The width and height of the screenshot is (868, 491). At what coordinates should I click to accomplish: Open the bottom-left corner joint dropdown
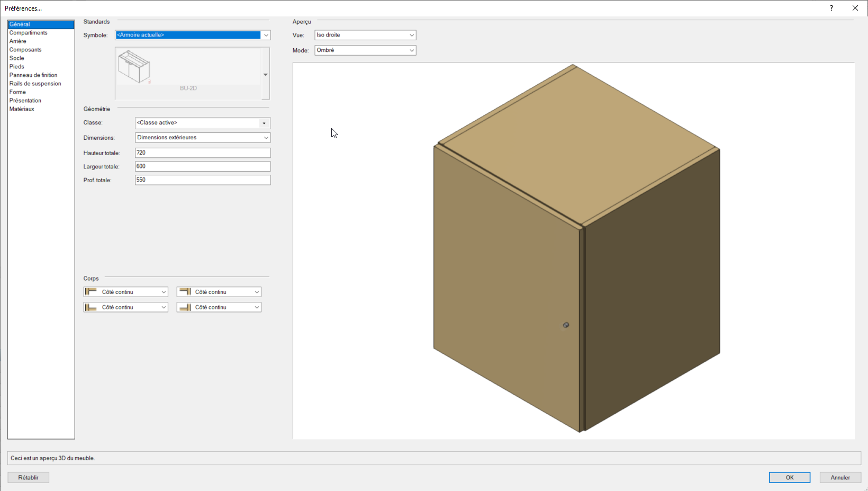coord(126,307)
